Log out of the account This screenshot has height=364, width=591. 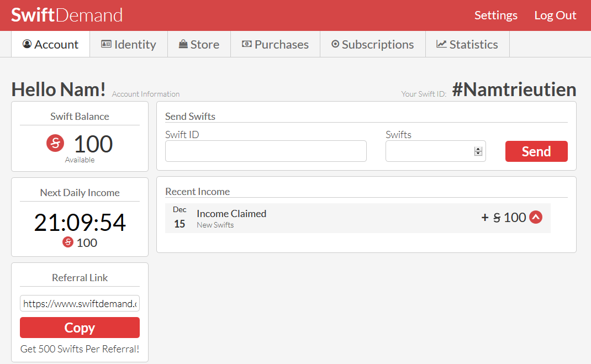coord(555,15)
